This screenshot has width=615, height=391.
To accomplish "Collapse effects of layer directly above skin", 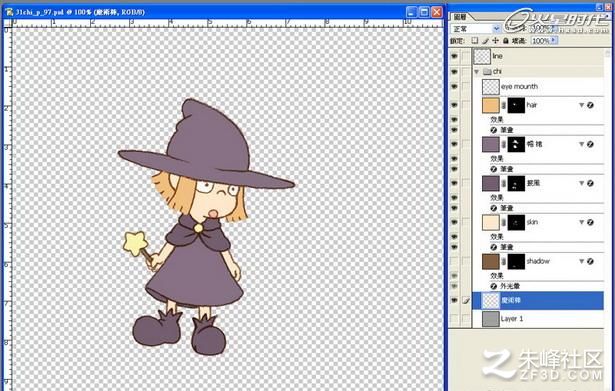I will point(581,183).
